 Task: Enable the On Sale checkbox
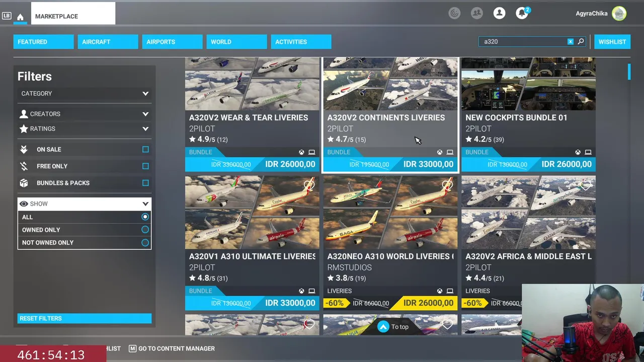pyautogui.click(x=145, y=149)
